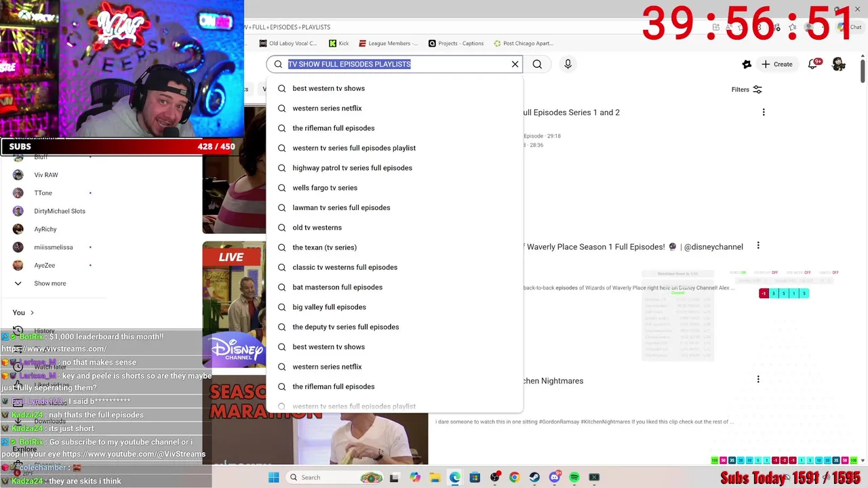Image resolution: width=868 pixels, height=488 pixels.
Task: Select suggestion 'lawman tv series full episodes'
Action: tap(395, 207)
